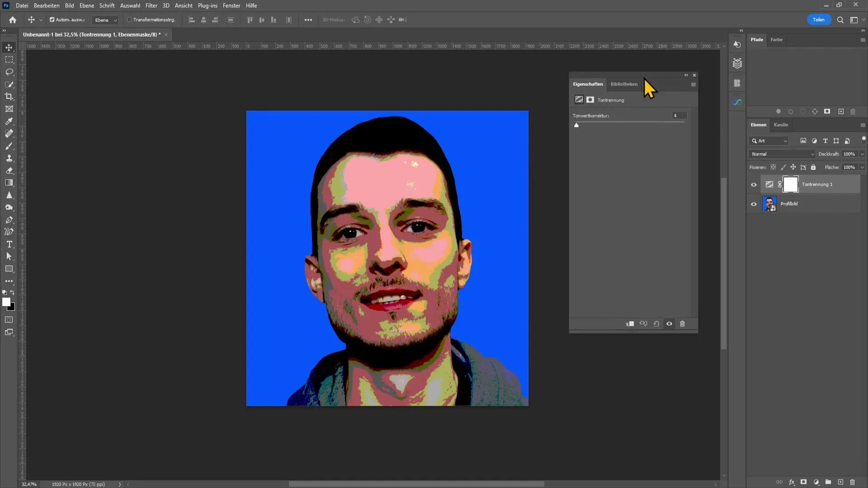The width and height of the screenshot is (868, 488).
Task: Click the Home icon in options bar
Action: point(13,20)
